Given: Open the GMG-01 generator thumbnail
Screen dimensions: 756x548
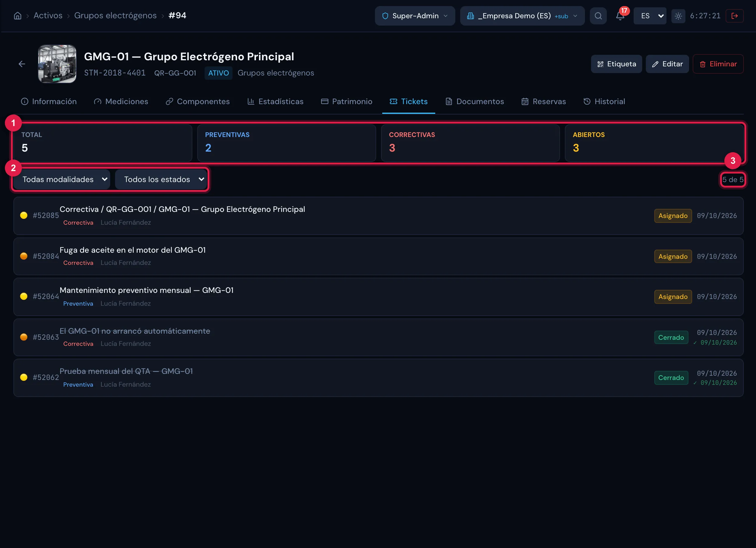Looking at the screenshot, I should [57, 64].
